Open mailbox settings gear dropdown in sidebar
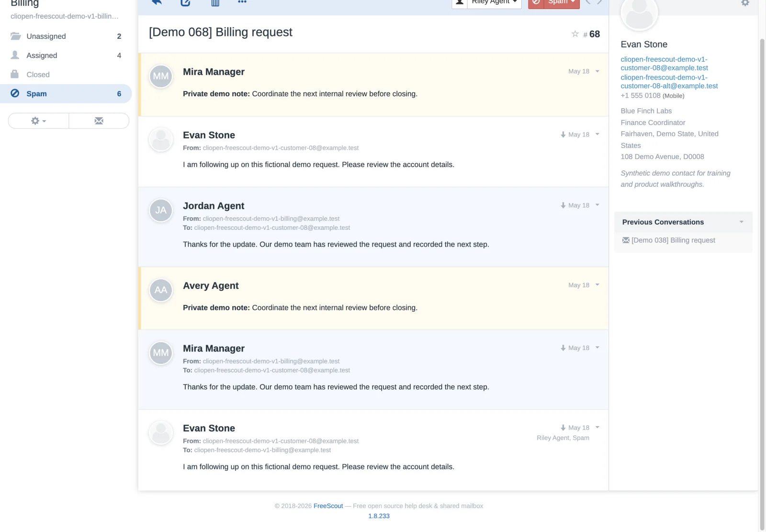 point(38,121)
